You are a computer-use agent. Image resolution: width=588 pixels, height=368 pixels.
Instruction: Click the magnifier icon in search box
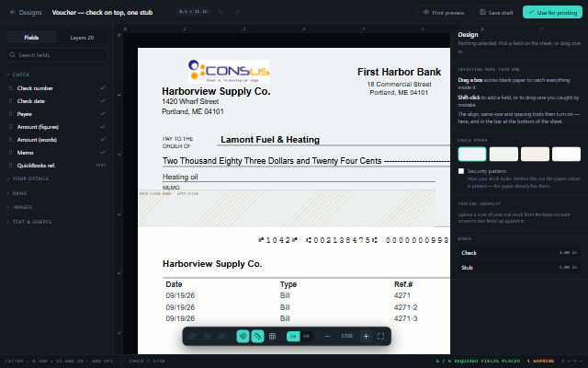(x=12, y=55)
